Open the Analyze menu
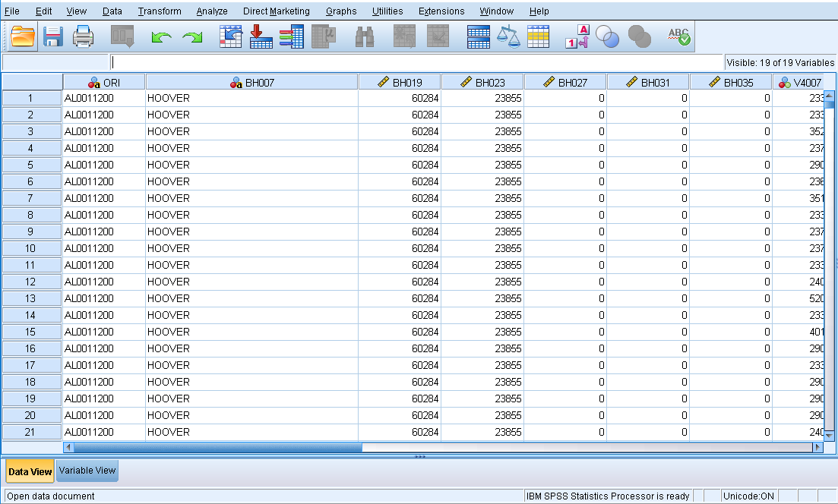Screen dimensions: 838x504 click(x=212, y=11)
